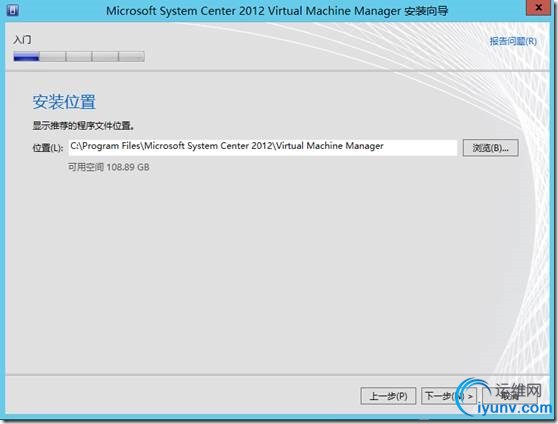Open the 报告问题(R) link
The image size is (558, 424).
click(x=513, y=41)
